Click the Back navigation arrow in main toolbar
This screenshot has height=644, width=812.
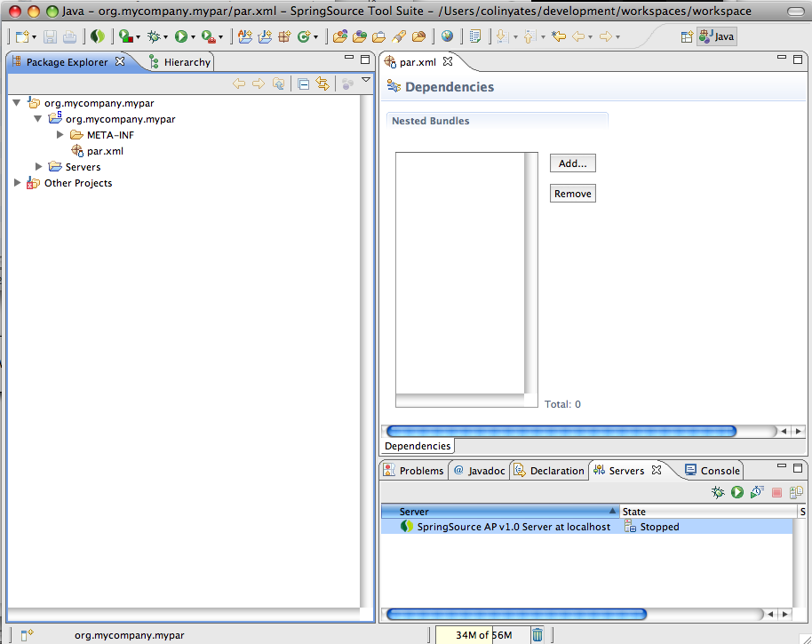point(578,36)
